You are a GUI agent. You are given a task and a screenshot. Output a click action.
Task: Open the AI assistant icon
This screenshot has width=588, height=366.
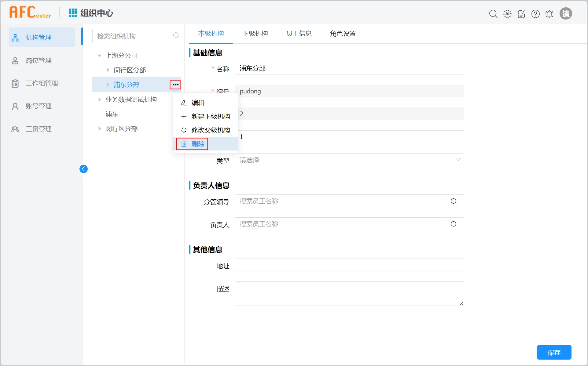(507, 14)
